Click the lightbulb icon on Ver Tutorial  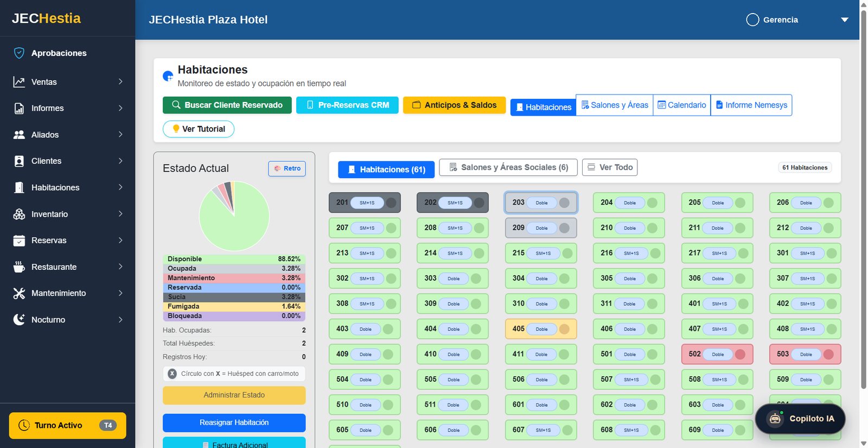(176, 129)
